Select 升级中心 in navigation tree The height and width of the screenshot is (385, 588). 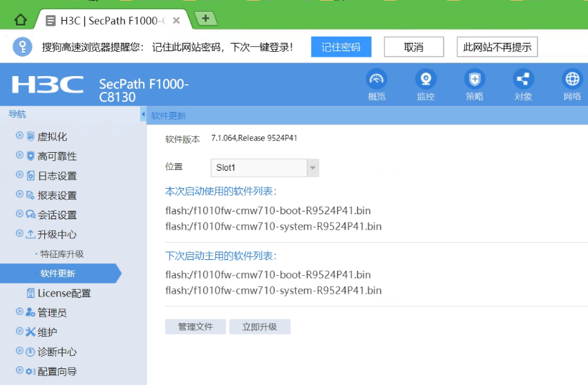click(57, 234)
